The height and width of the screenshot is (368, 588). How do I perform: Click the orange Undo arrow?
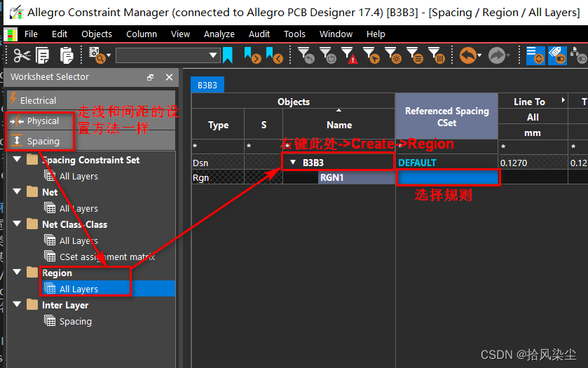467,55
